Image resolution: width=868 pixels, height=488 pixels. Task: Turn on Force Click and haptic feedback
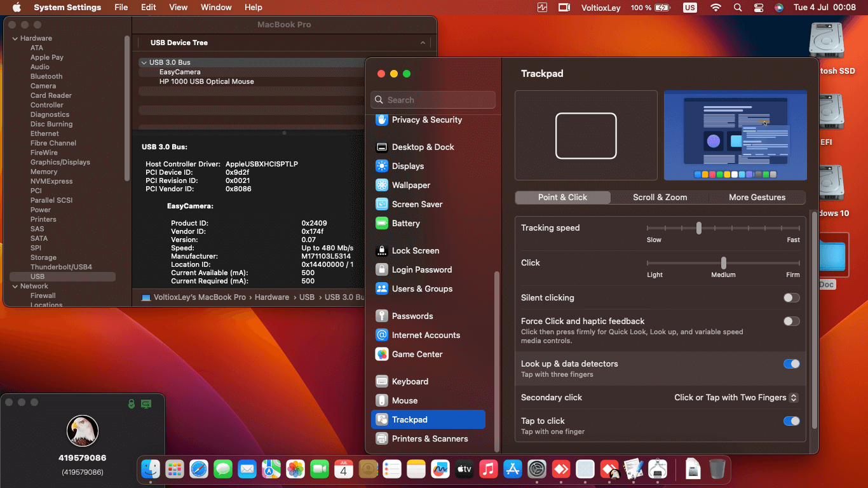click(791, 321)
